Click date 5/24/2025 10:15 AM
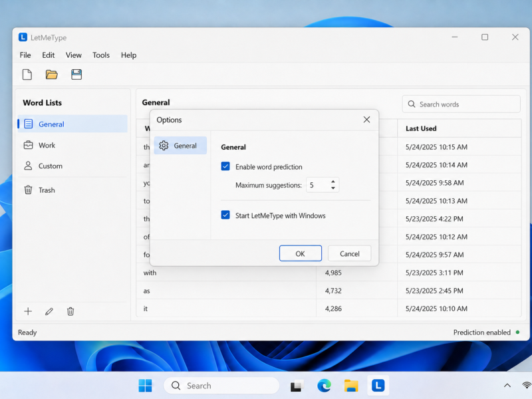Viewport: 532px width, 399px height. click(436, 147)
